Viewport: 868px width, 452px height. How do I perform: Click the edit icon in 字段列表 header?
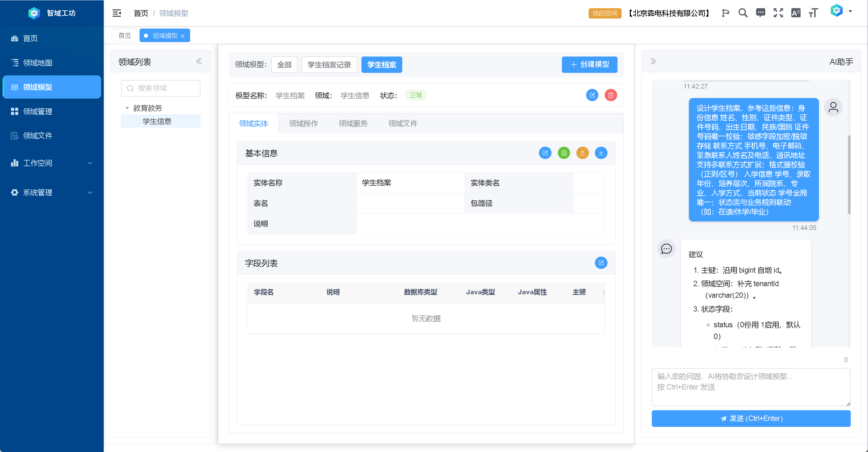601,263
